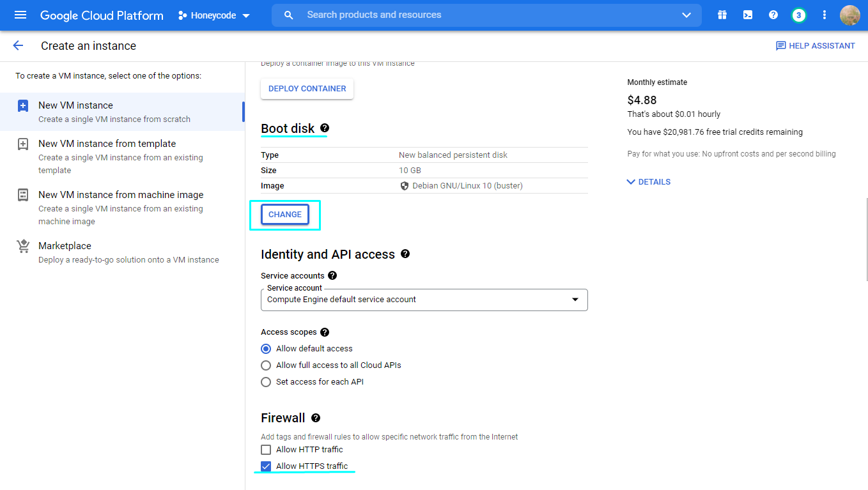
Task: Select New VM instance from template
Action: coord(122,157)
